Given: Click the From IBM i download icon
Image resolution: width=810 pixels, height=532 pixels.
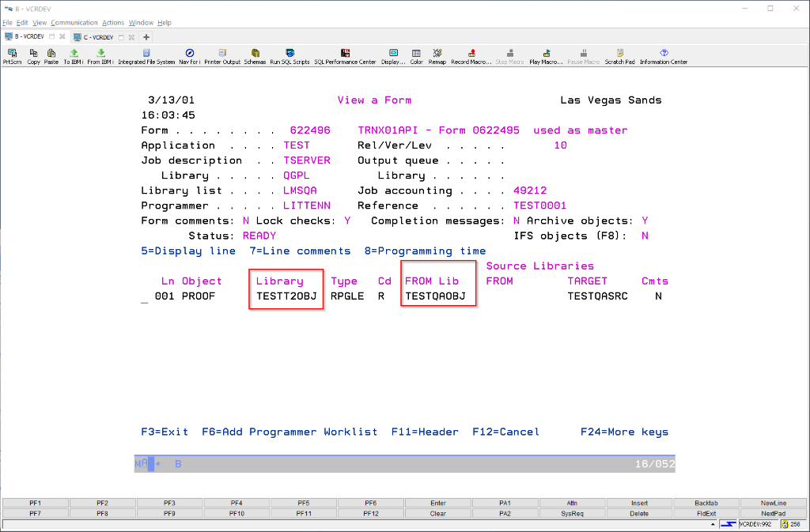Looking at the screenshot, I should (100, 56).
